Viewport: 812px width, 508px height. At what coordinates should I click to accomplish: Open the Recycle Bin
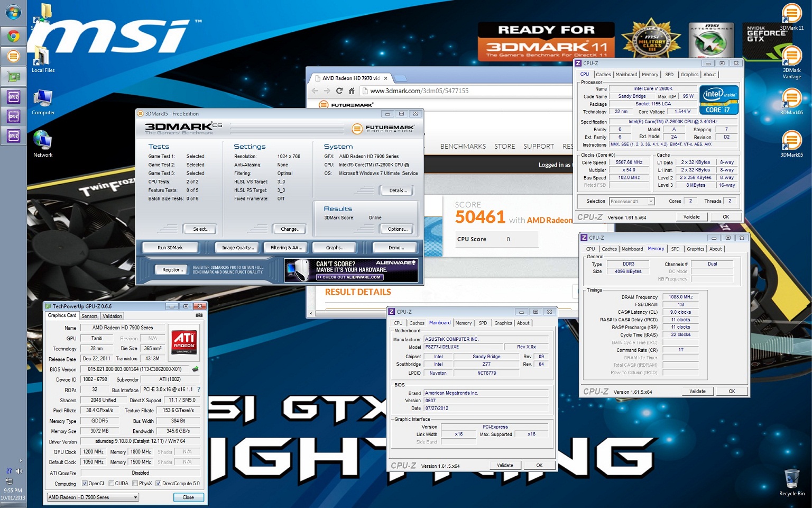pyautogui.click(x=791, y=483)
